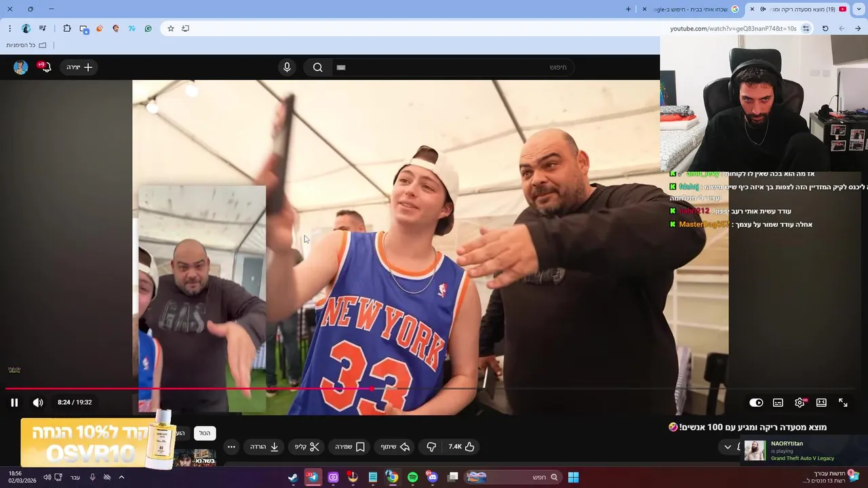Open the Chrome profile avatar
This screenshot has width=868, height=488.
26,28
